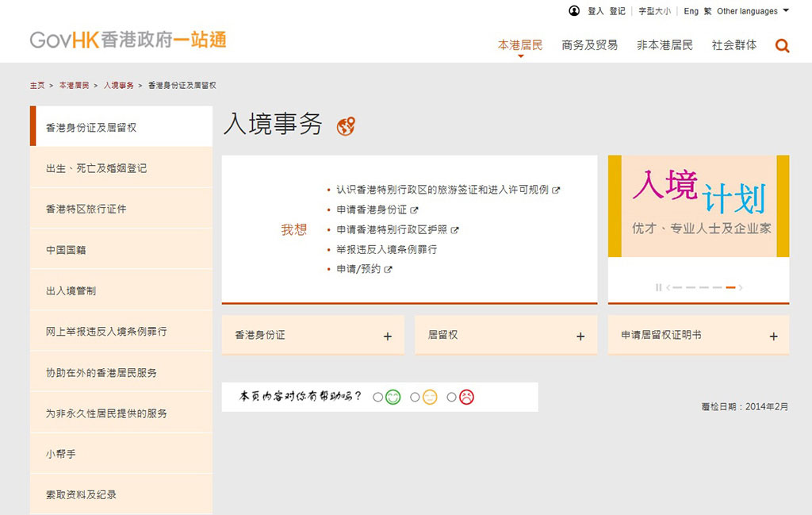Expand the 居留权 section
Image resolution: width=812 pixels, height=515 pixels.
(580, 336)
